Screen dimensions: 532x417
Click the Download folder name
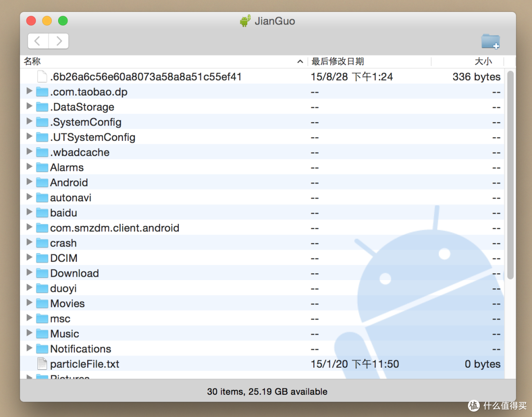[74, 273]
